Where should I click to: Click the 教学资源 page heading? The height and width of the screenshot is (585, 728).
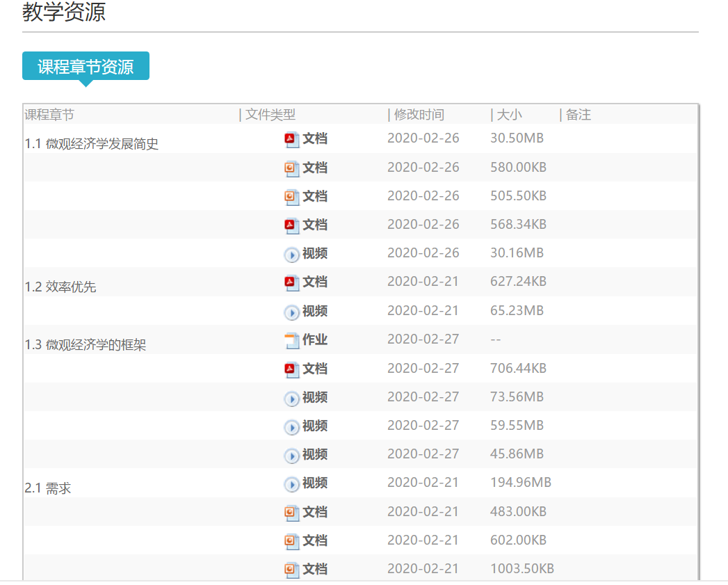click(64, 12)
